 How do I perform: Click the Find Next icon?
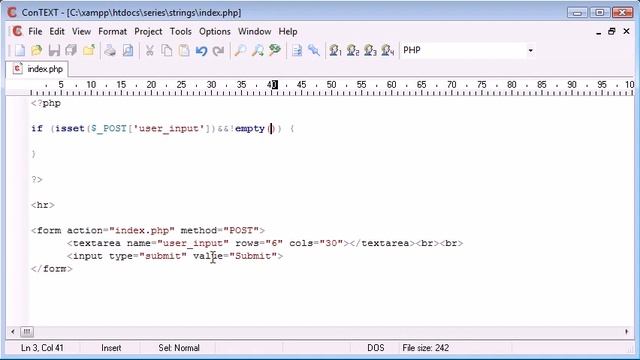point(258,51)
